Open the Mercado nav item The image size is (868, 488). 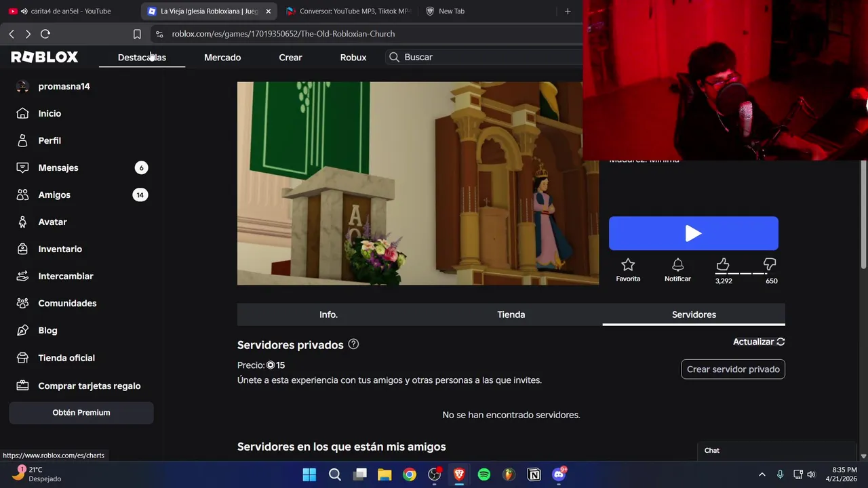pyautogui.click(x=222, y=57)
